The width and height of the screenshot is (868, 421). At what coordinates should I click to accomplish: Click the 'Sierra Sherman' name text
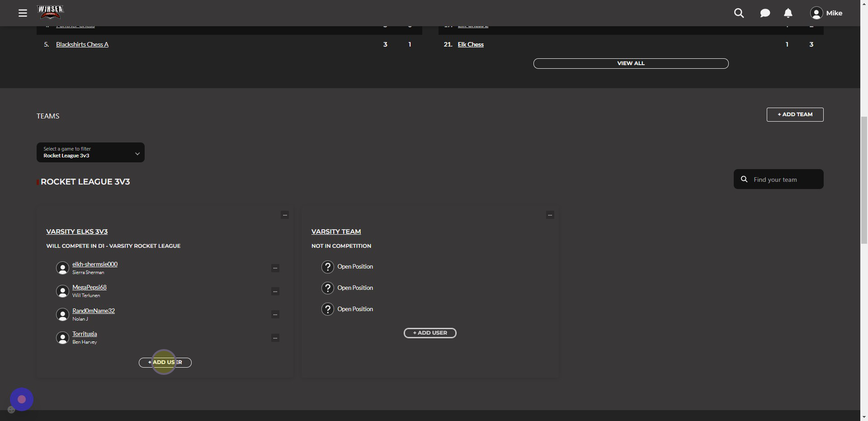(x=88, y=273)
